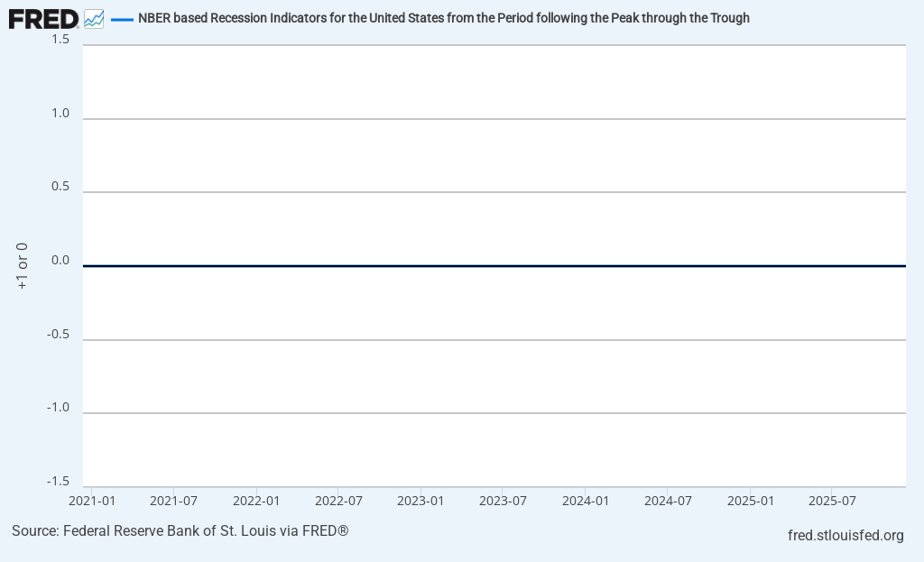This screenshot has width=924, height=562.
Task: Click the Source: Federal Reserve Bank text
Action: pyautogui.click(x=180, y=530)
